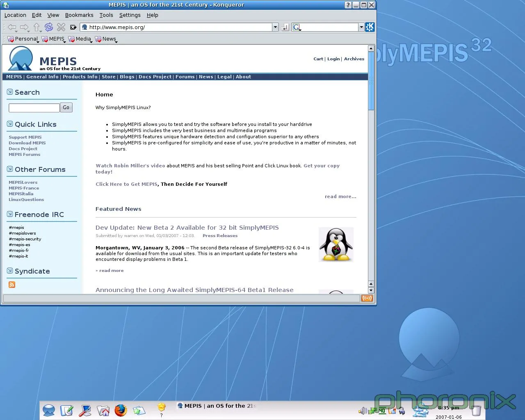
Task: Go forward using the Forward arrow
Action: pyautogui.click(x=24, y=27)
